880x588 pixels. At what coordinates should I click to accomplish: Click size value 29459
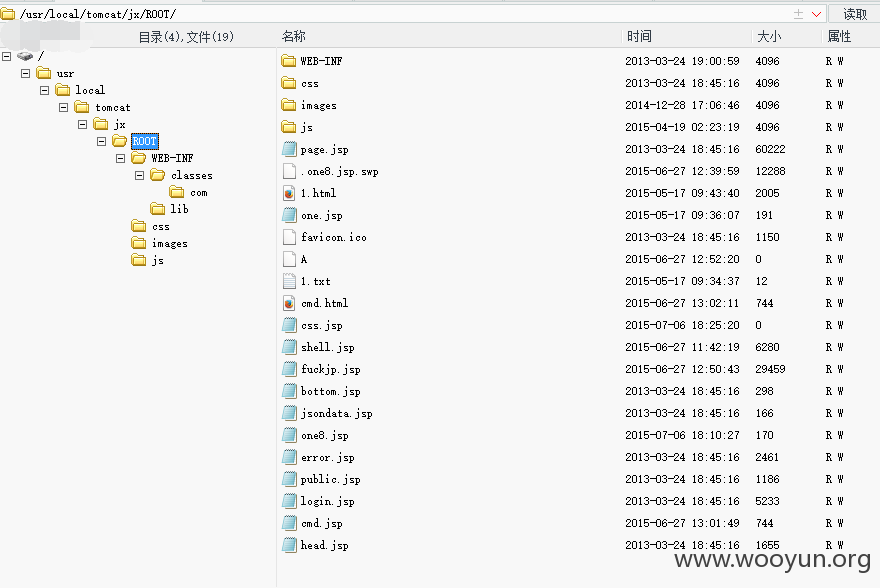(x=771, y=369)
